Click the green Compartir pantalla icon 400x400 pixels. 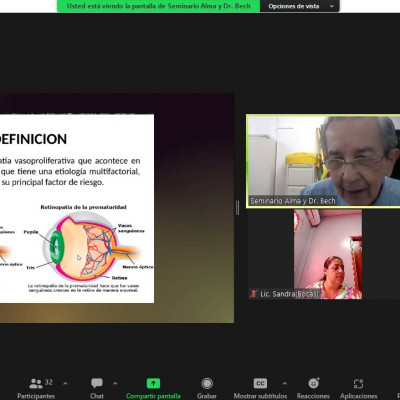(153, 383)
